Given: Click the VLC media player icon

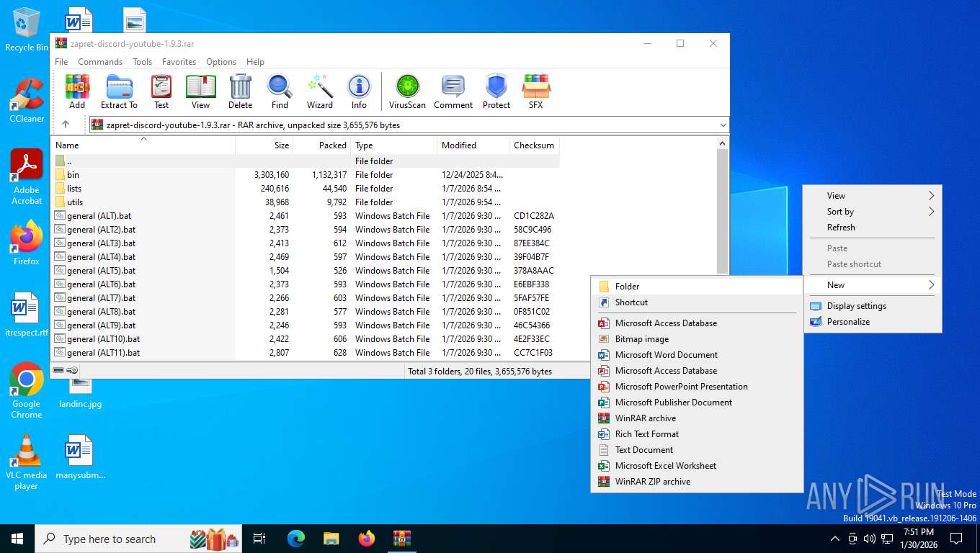Looking at the screenshot, I should [x=27, y=462].
